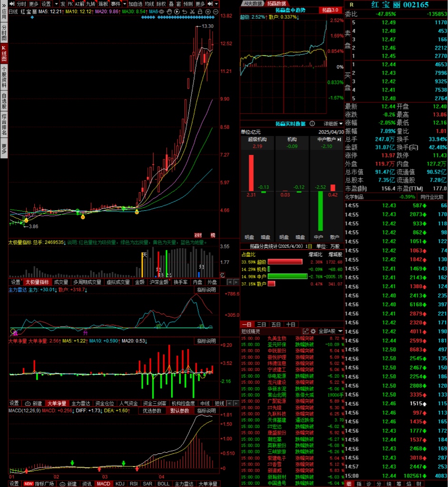
Task: Select the scissors cut icon
Action: (x=192, y=11)
